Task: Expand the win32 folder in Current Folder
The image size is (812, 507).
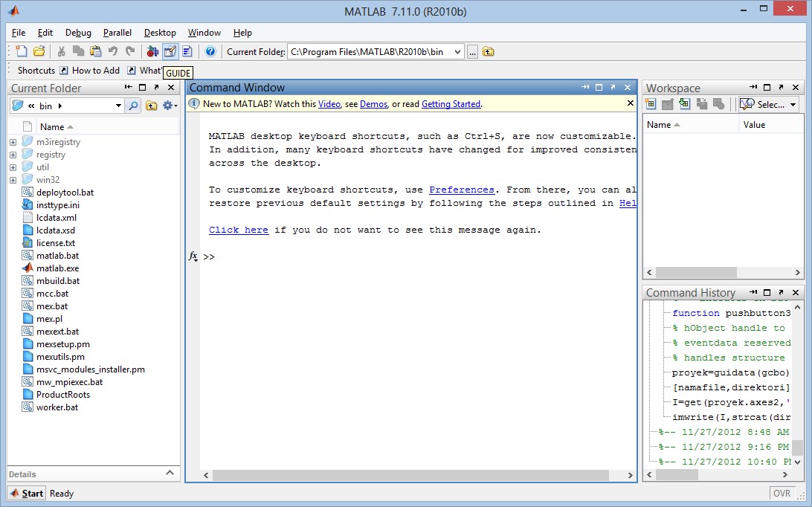Action: pos(13,179)
